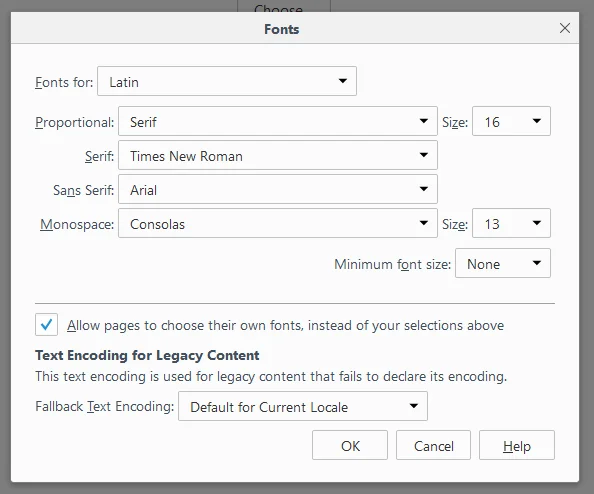Click the OK button

[350, 446]
